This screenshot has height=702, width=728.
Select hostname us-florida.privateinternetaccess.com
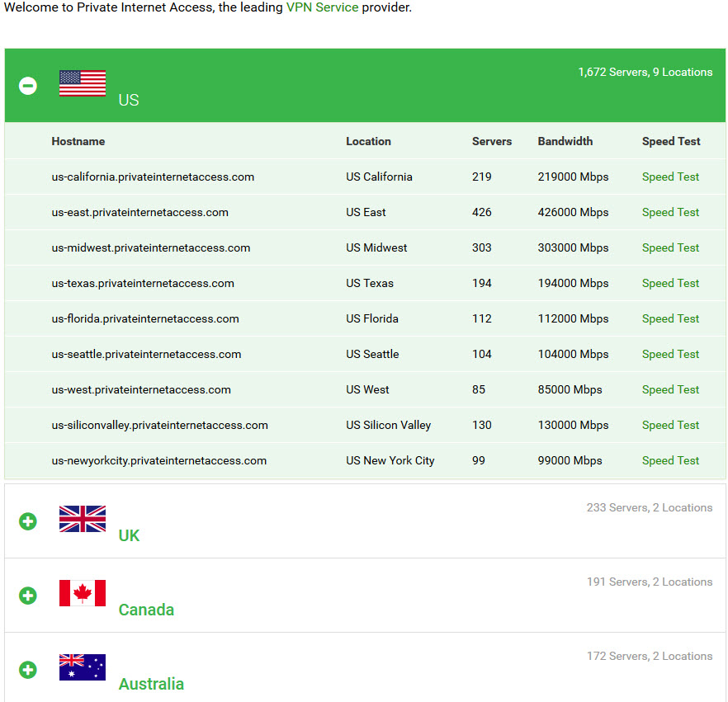click(x=145, y=318)
